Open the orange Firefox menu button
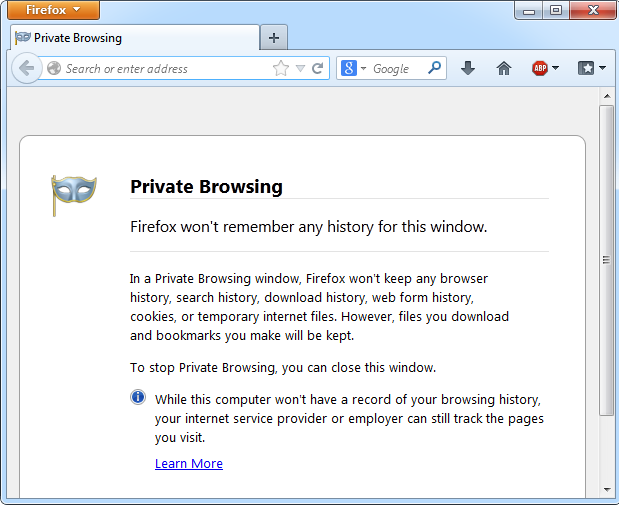The width and height of the screenshot is (619, 505). 53,9
